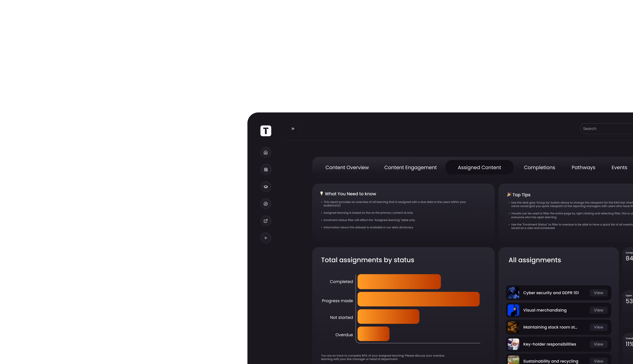Switch to Content Engagement tab

(410, 168)
